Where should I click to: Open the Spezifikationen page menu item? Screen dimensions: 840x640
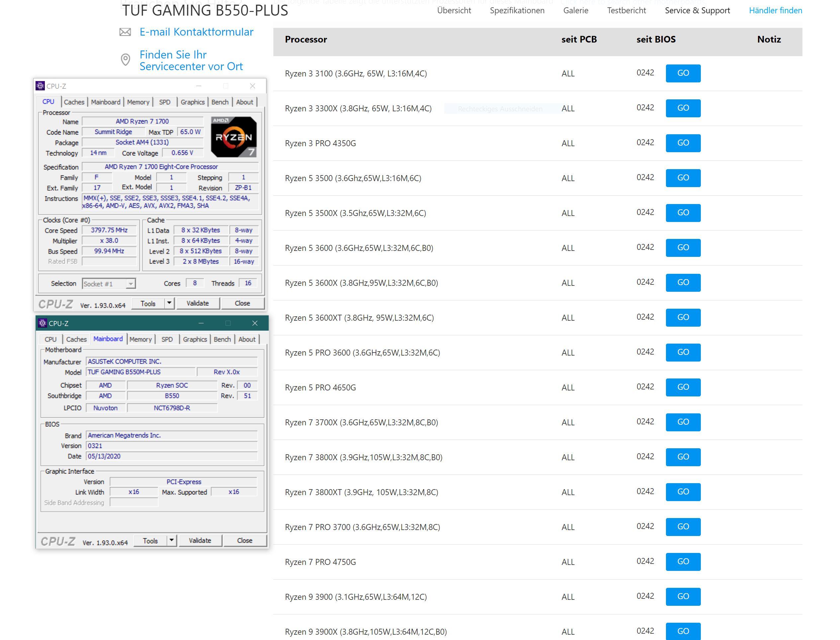coord(517,11)
